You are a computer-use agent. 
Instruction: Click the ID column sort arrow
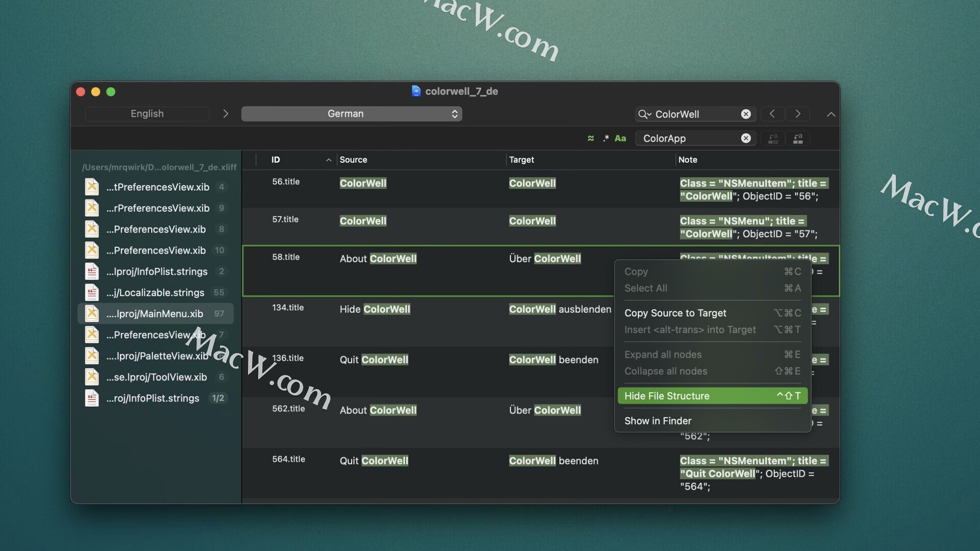pyautogui.click(x=328, y=160)
